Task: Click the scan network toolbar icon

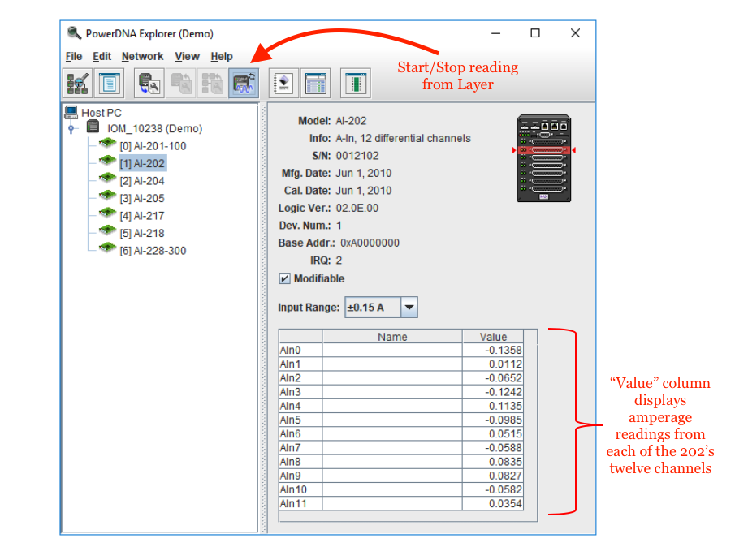Action: click(x=77, y=84)
